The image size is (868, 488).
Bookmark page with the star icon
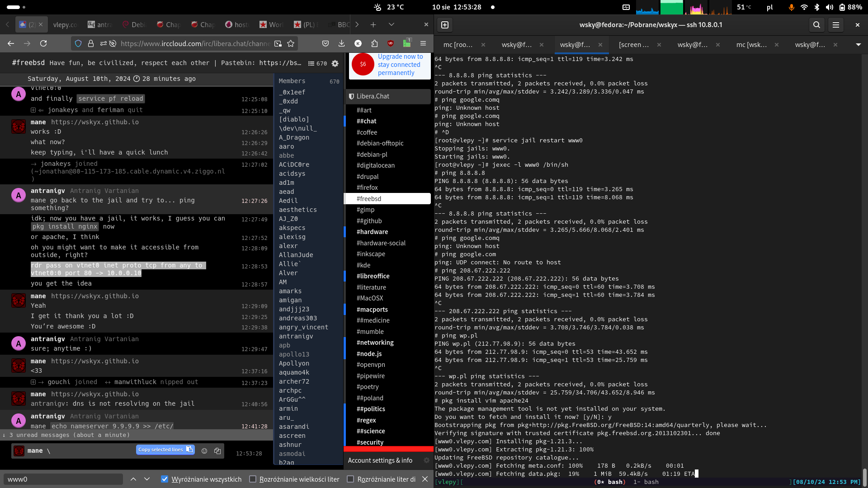click(x=291, y=43)
